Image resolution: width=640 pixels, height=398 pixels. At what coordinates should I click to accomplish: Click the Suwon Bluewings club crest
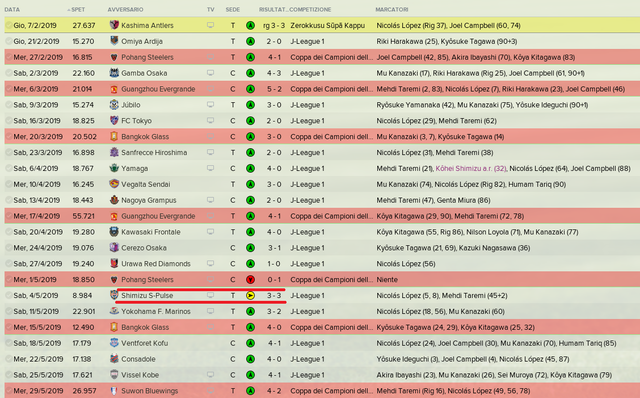pos(114,391)
